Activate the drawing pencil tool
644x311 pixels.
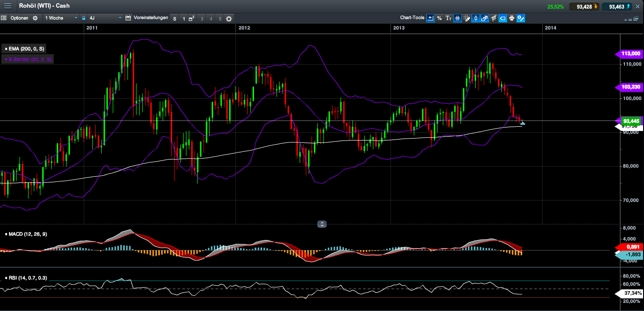(x=467, y=18)
